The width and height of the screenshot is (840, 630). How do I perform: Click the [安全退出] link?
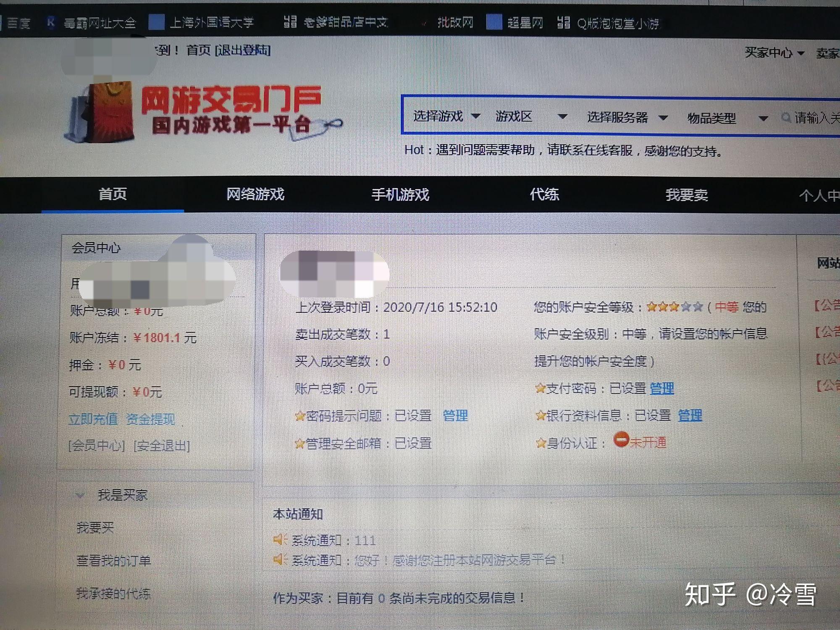pyautogui.click(x=162, y=445)
